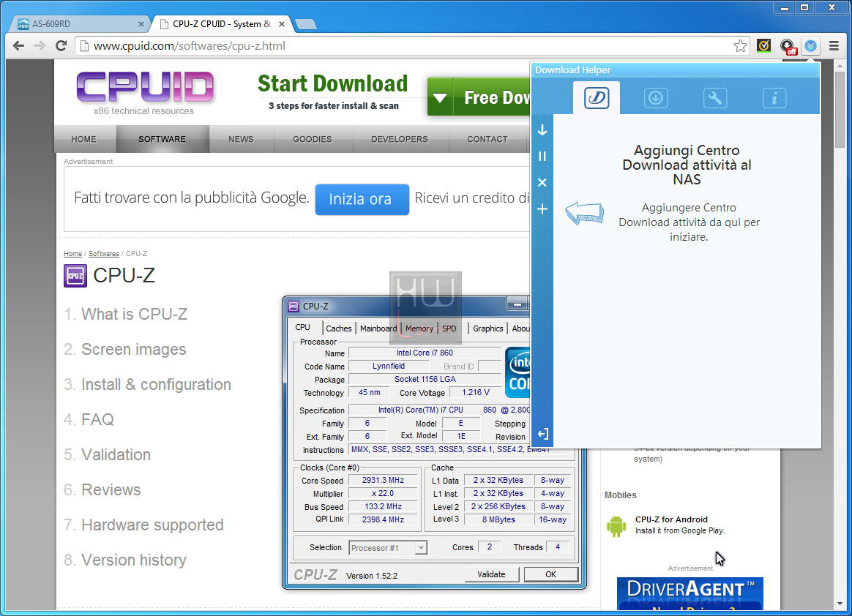This screenshot has width=852, height=616.
Task: Select the Graphics tab in CPU-Z image
Action: [488, 328]
